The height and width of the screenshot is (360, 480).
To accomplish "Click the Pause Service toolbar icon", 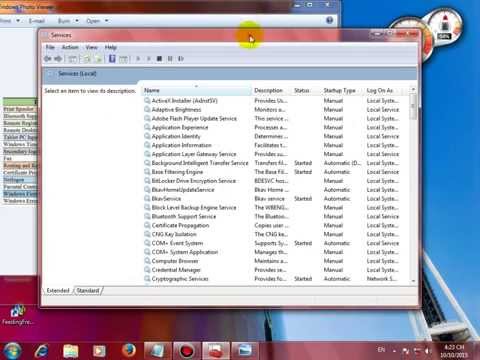I will coord(170,59).
